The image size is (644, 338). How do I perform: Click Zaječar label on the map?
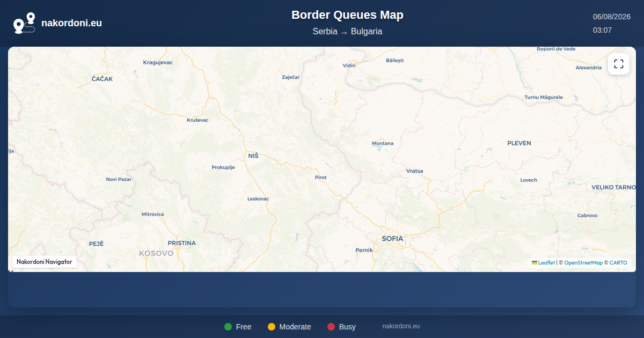point(291,77)
